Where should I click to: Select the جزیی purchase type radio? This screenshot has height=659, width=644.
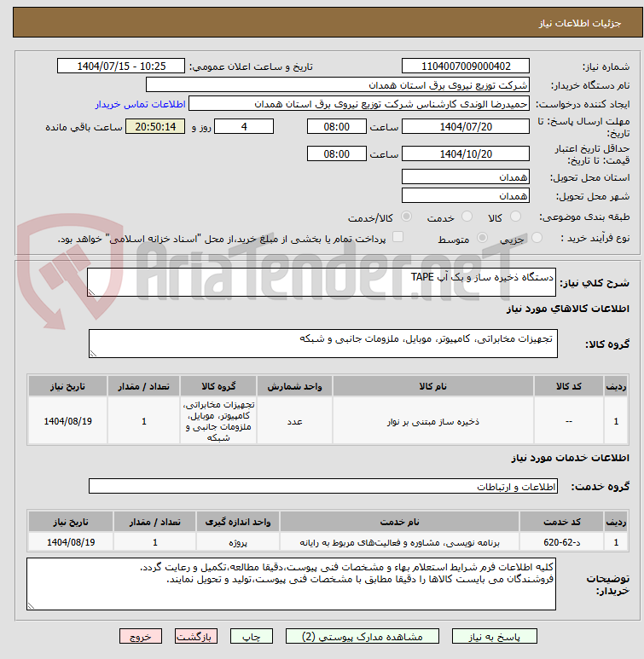click(537, 238)
